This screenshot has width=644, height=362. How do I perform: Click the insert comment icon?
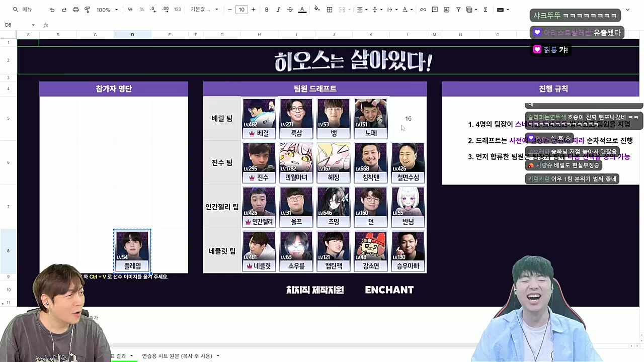(435, 10)
